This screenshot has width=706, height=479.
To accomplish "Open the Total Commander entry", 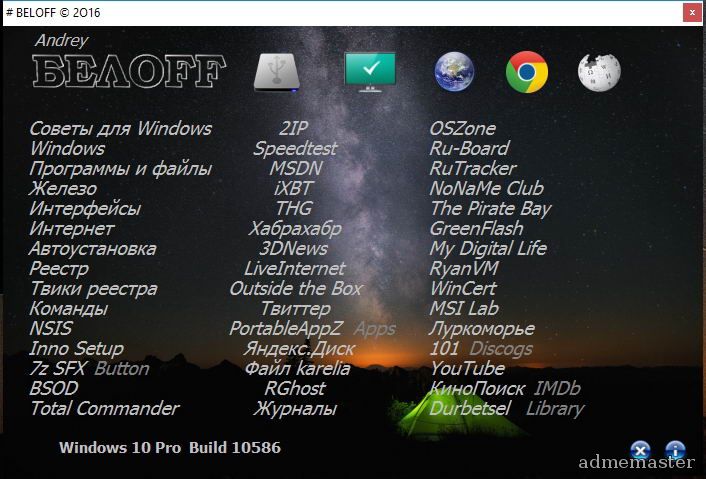I will tap(104, 408).
